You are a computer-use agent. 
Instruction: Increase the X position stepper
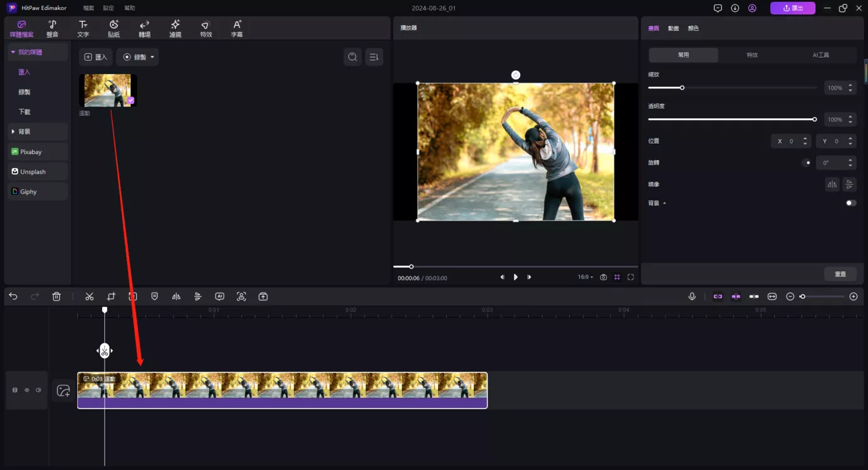pos(805,138)
